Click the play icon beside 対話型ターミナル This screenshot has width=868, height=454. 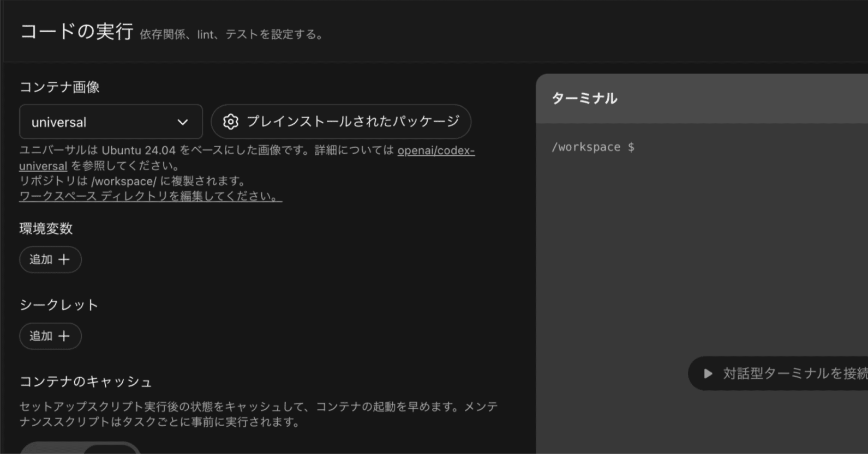(708, 373)
